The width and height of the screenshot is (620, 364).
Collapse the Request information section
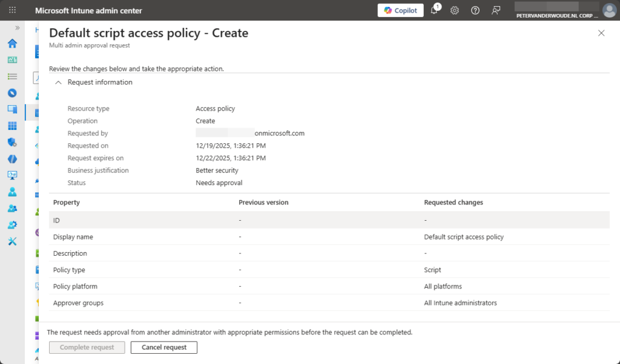(59, 82)
